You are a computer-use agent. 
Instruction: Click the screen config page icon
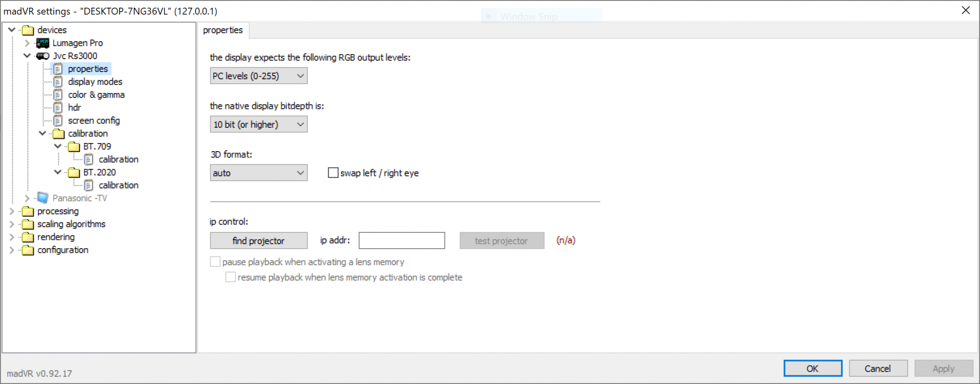[58, 121]
